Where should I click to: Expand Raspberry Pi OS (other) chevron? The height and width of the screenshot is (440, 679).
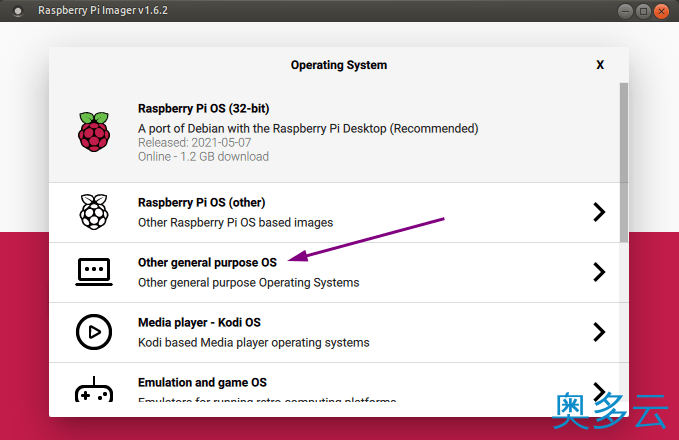pos(599,212)
